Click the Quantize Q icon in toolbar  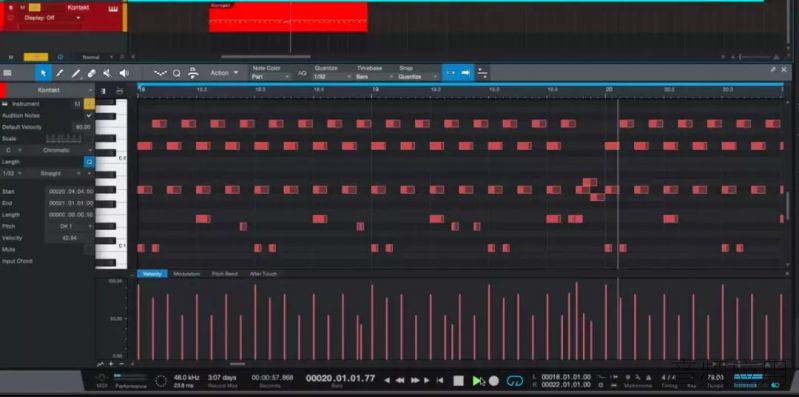click(176, 73)
